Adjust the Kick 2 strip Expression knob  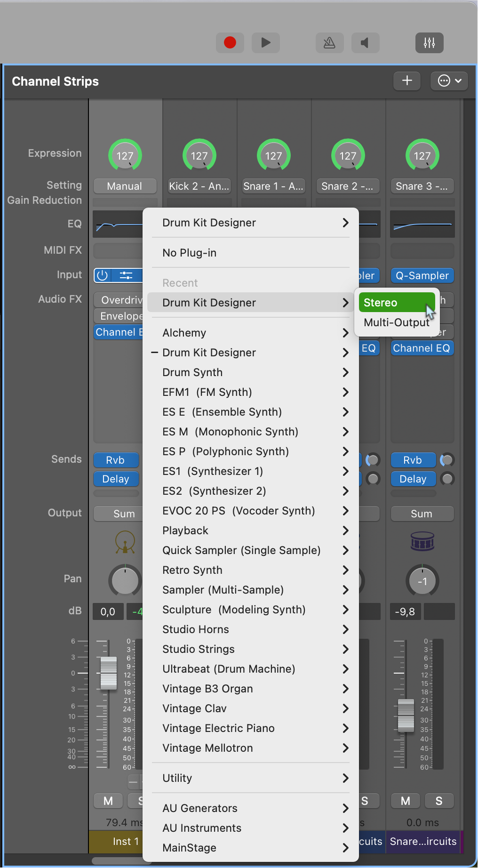click(199, 155)
